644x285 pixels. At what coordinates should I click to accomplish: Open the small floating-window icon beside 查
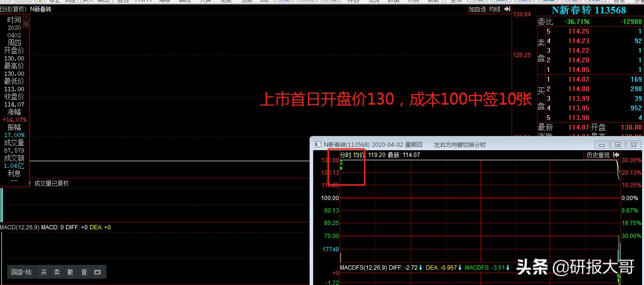pyautogui.click(x=97, y=272)
